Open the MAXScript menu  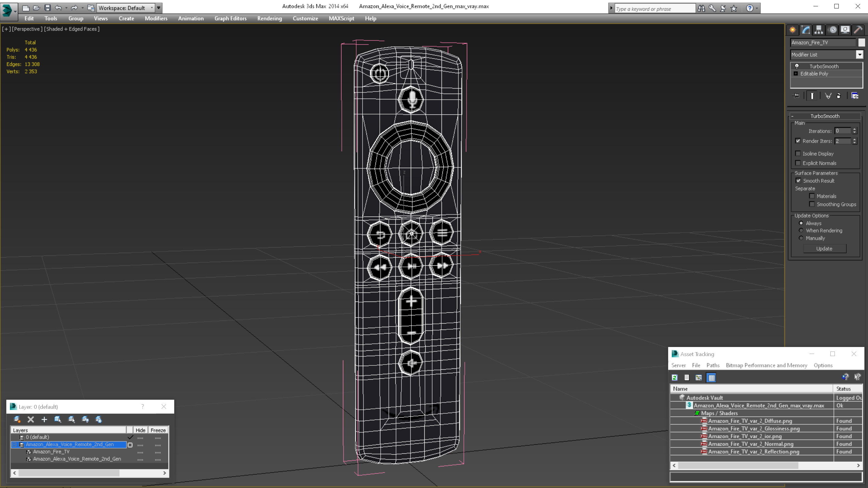pos(341,18)
